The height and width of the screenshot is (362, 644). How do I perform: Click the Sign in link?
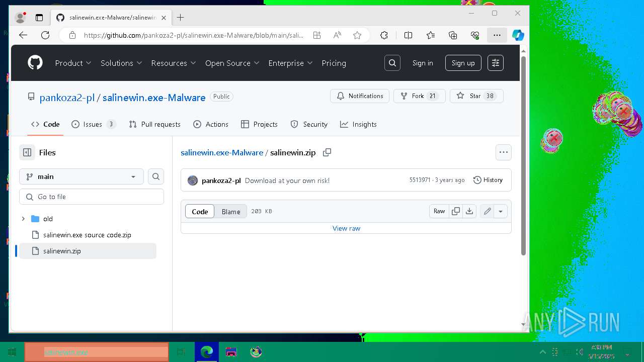point(423,63)
